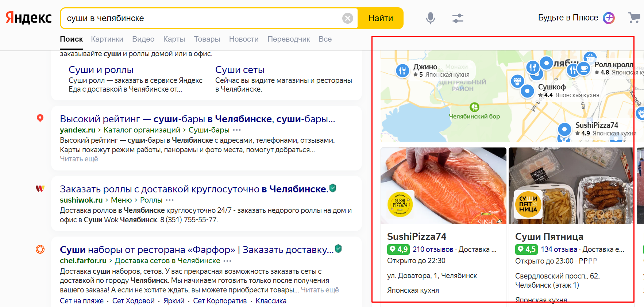The image size is (644, 307).
Task: Open the Яркий quick link
Action: coord(174,301)
